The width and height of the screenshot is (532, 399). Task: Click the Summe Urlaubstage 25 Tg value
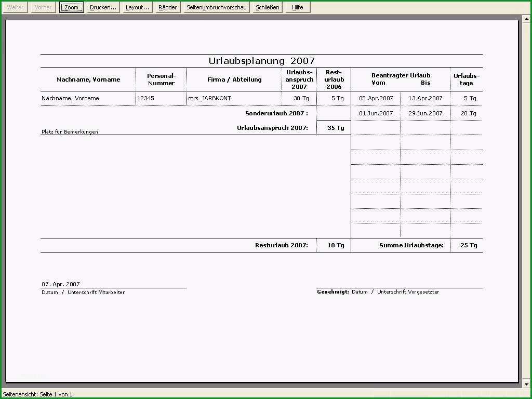pos(469,245)
